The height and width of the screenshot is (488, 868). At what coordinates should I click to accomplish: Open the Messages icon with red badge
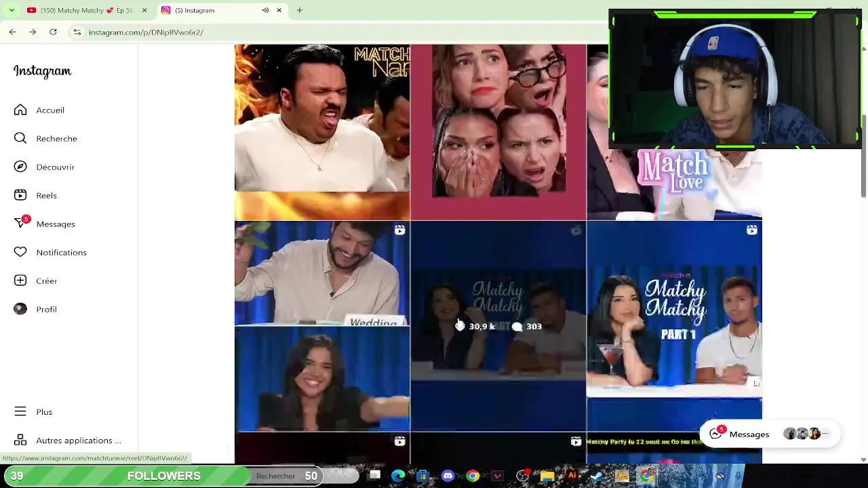pos(22,223)
